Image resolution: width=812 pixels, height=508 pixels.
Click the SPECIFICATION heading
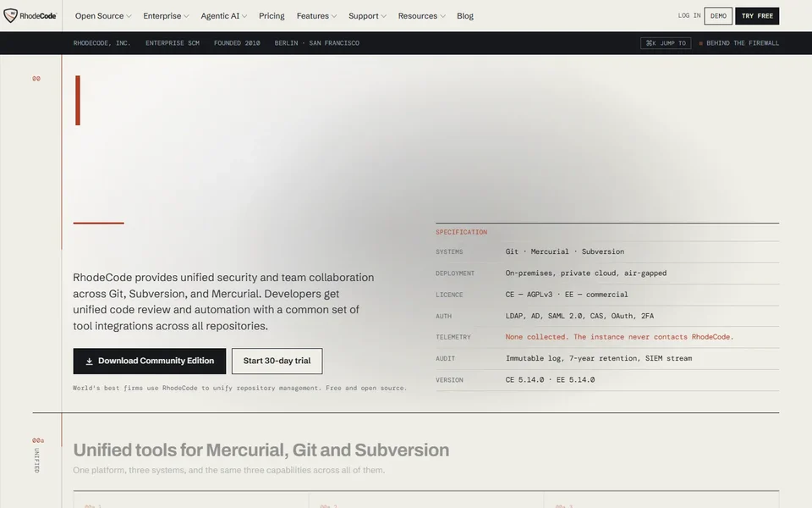click(x=462, y=232)
